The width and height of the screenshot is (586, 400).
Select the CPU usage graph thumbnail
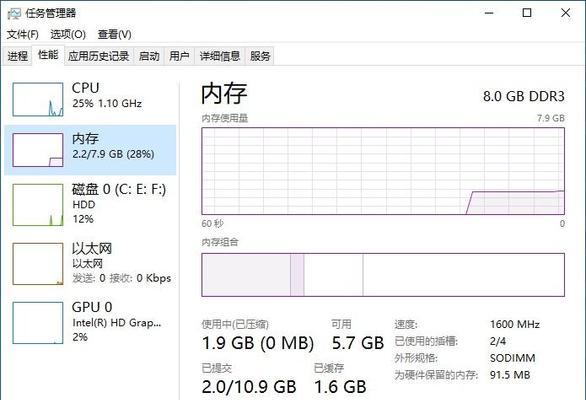(38, 99)
